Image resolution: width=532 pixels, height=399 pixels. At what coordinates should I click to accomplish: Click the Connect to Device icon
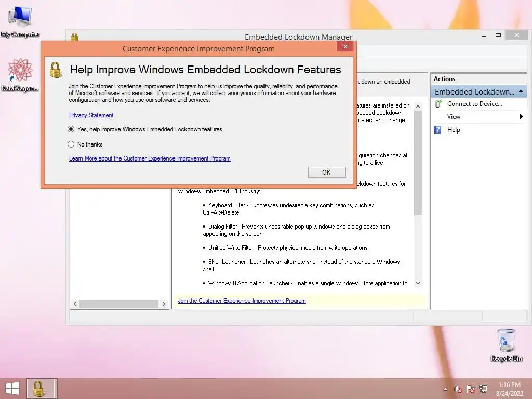coord(438,104)
